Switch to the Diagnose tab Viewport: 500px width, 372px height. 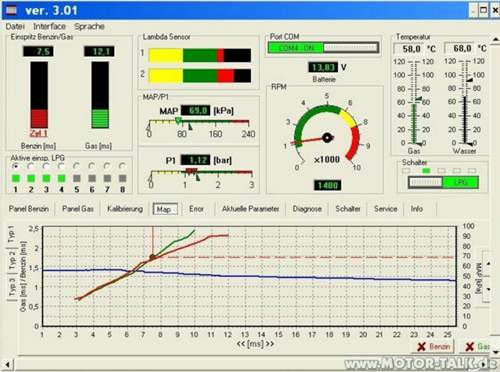[x=307, y=209]
